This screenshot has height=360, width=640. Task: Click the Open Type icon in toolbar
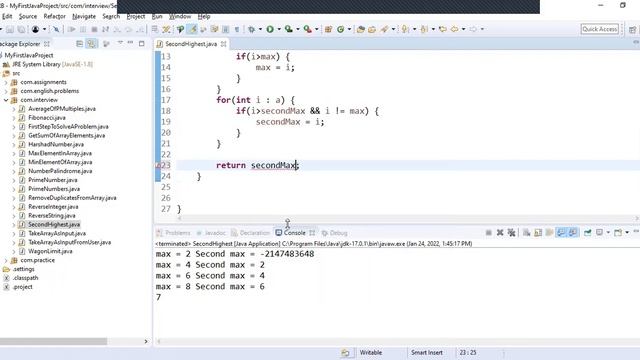360,29
